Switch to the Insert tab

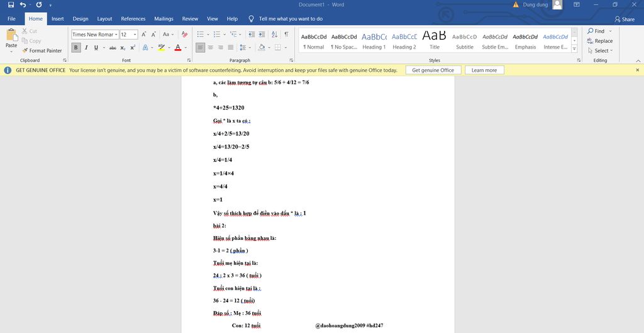pos(57,18)
